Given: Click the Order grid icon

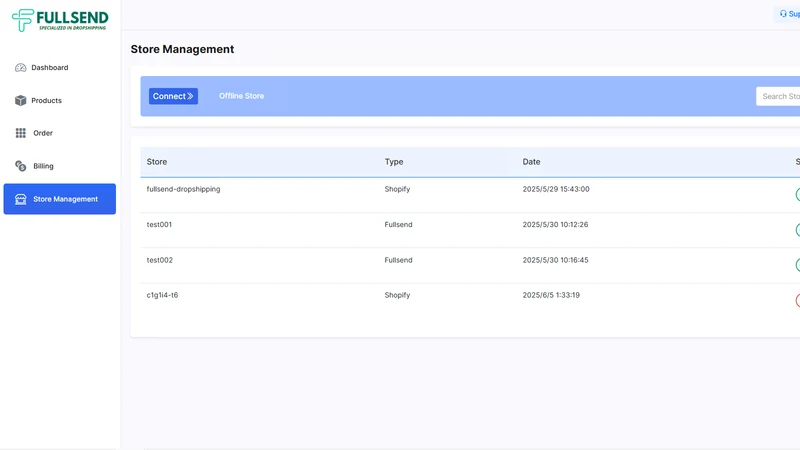Looking at the screenshot, I should [20, 133].
